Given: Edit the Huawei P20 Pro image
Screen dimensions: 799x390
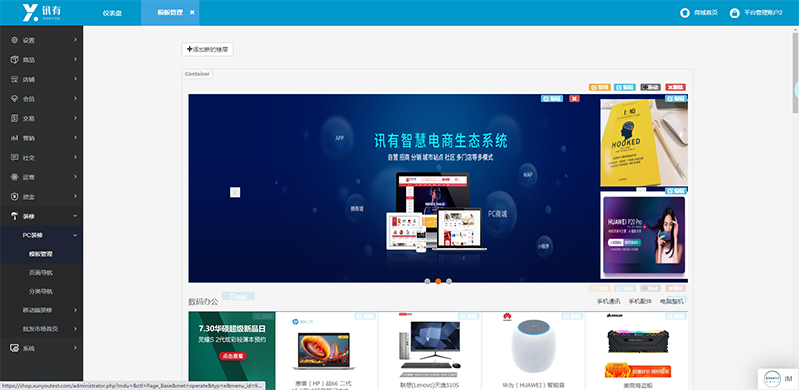Looking at the screenshot, I should (676, 191).
